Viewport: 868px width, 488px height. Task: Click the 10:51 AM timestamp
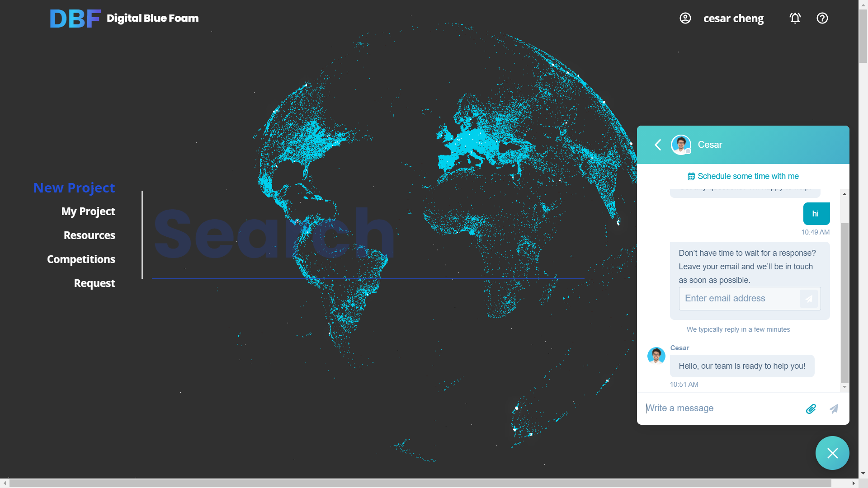(684, 385)
